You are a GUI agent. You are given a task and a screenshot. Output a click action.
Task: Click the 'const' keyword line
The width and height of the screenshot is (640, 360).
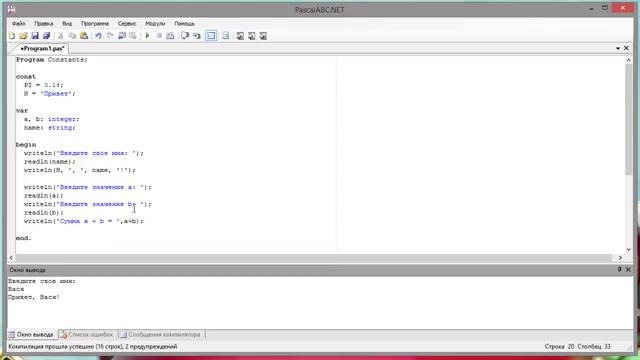(26, 77)
